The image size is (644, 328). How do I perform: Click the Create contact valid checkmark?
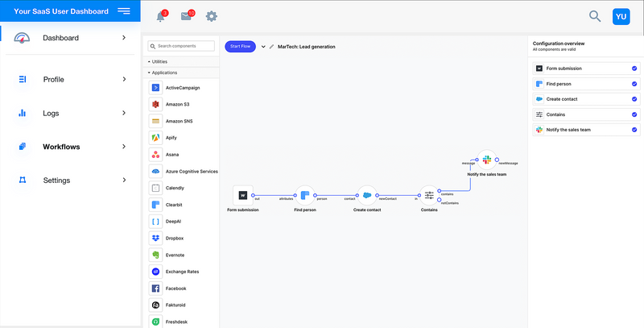click(634, 99)
